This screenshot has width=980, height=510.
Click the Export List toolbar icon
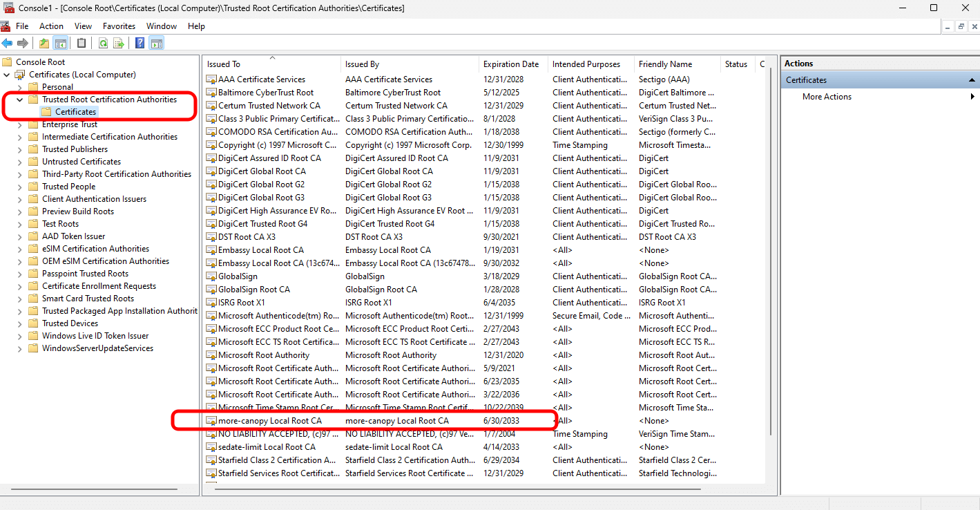point(119,44)
